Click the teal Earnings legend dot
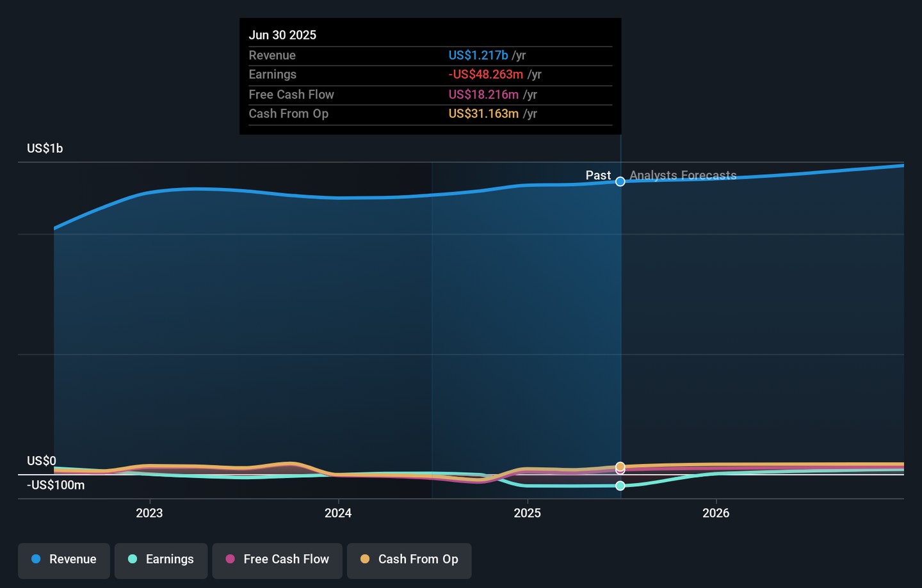The height and width of the screenshot is (588, 922). coord(133,559)
